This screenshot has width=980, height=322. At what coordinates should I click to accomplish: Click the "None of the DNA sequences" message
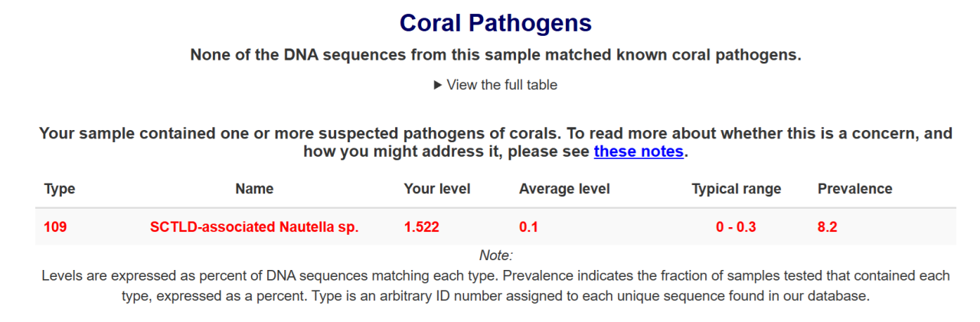point(495,55)
